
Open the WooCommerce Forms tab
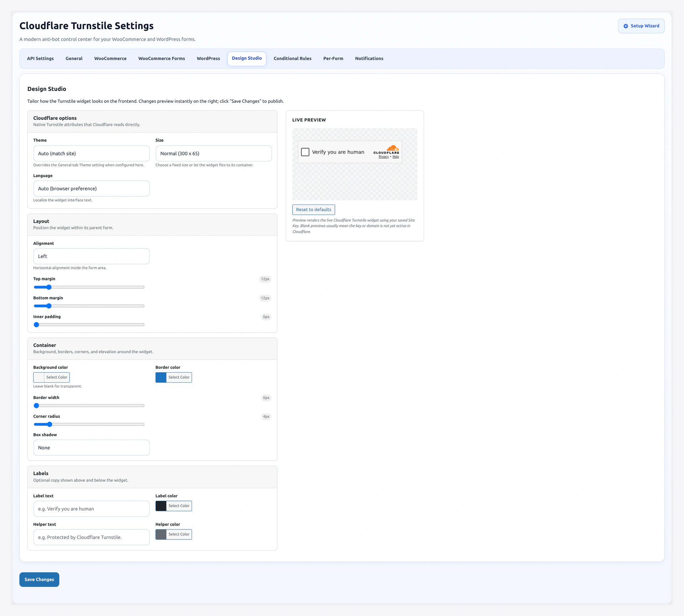(162, 58)
